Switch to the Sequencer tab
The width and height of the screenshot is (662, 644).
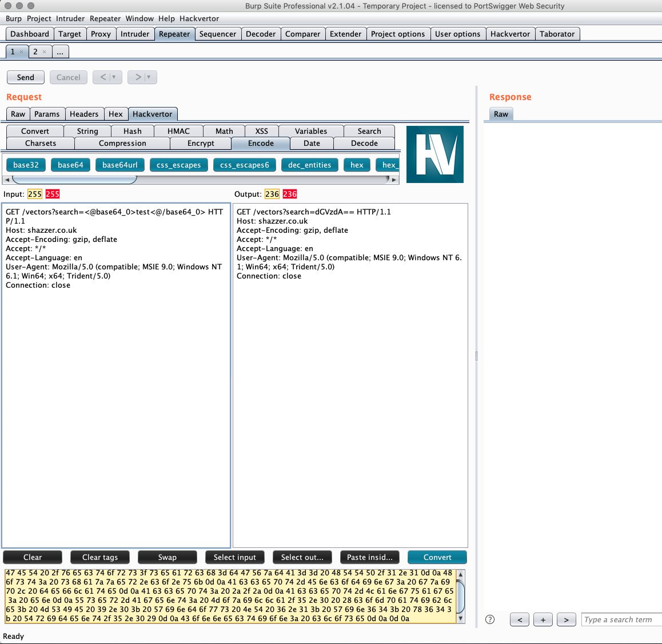(218, 34)
